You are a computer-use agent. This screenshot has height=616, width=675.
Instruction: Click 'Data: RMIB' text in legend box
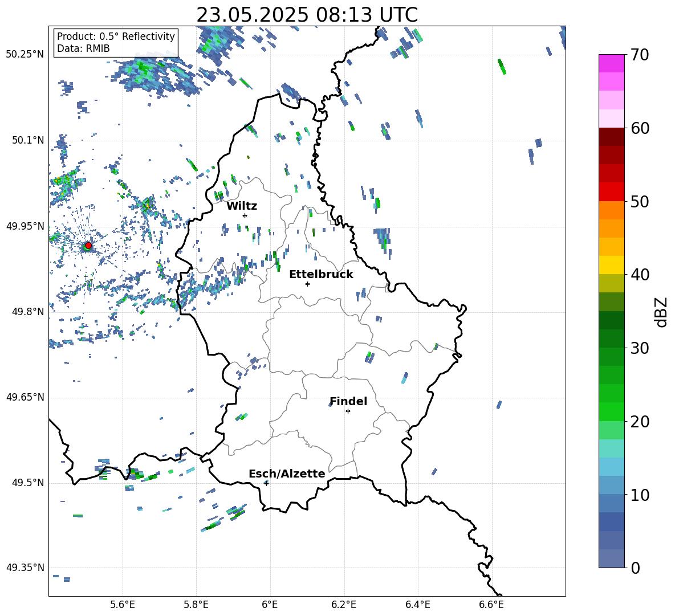pyautogui.click(x=83, y=48)
